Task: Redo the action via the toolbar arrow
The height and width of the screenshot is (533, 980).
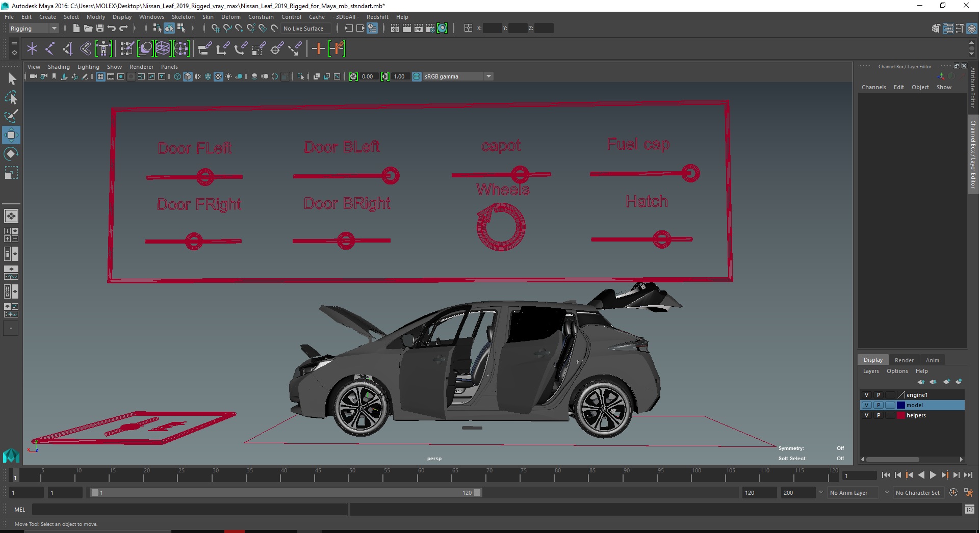Action: (123, 29)
